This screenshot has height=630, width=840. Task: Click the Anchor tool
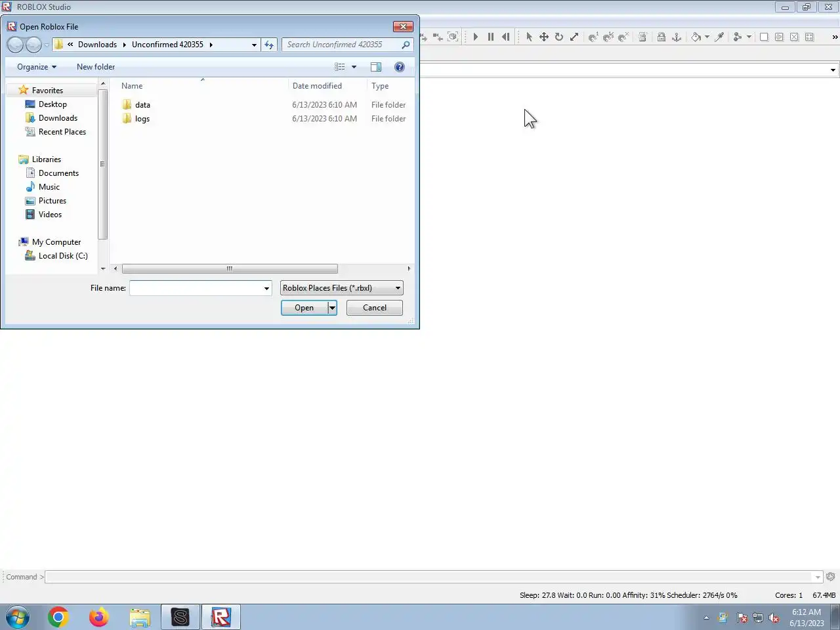tap(677, 37)
